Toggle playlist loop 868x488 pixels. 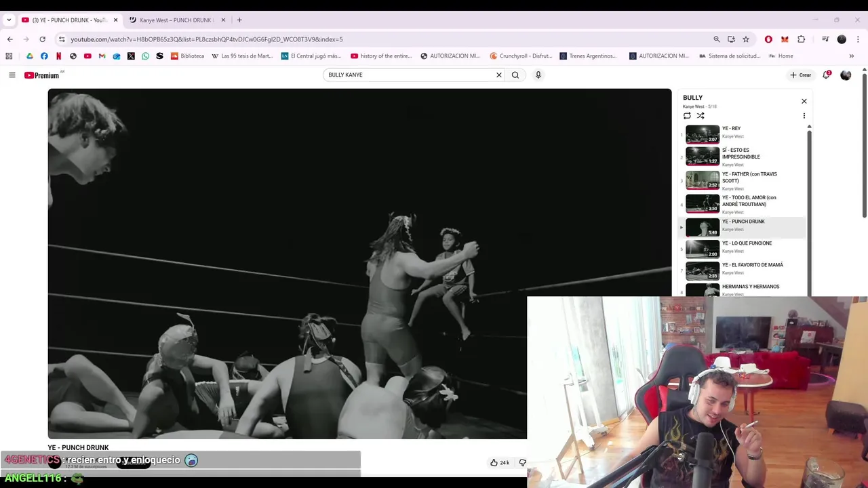pyautogui.click(x=687, y=116)
